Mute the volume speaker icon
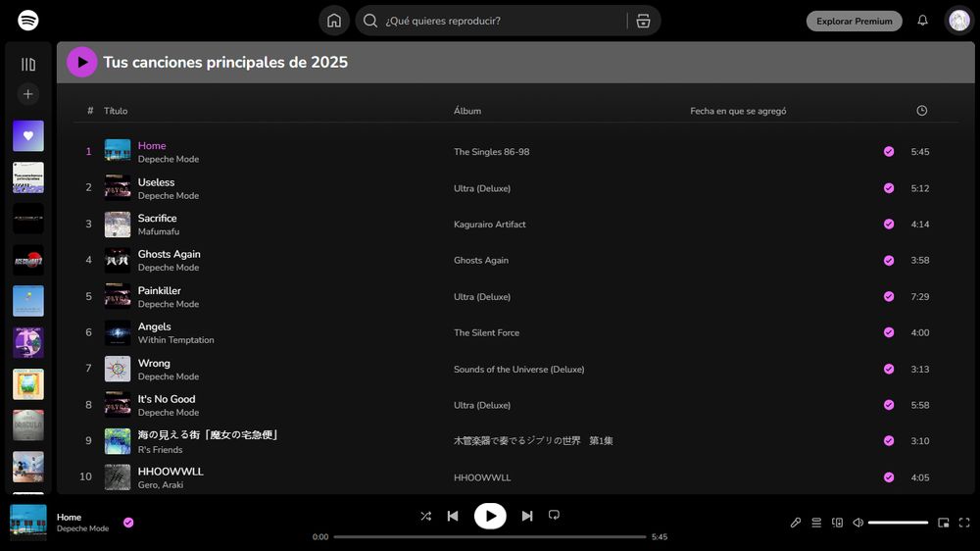The height and width of the screenshot is (551, 980). coord(858,523)
